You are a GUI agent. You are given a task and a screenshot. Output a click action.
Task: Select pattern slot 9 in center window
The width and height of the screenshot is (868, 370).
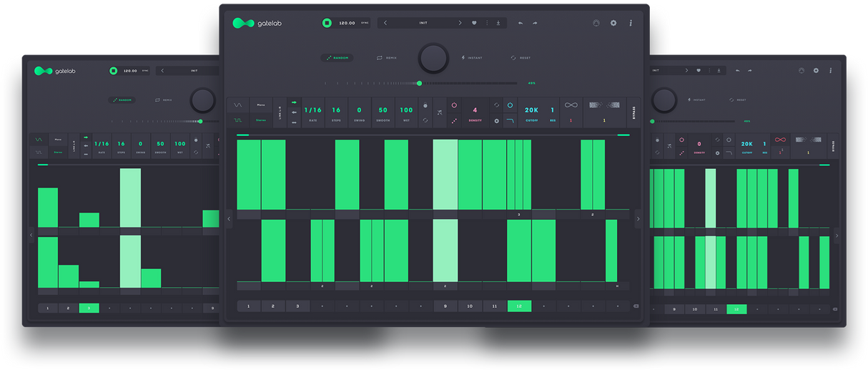pyautogui.click(x=445, y=306)
